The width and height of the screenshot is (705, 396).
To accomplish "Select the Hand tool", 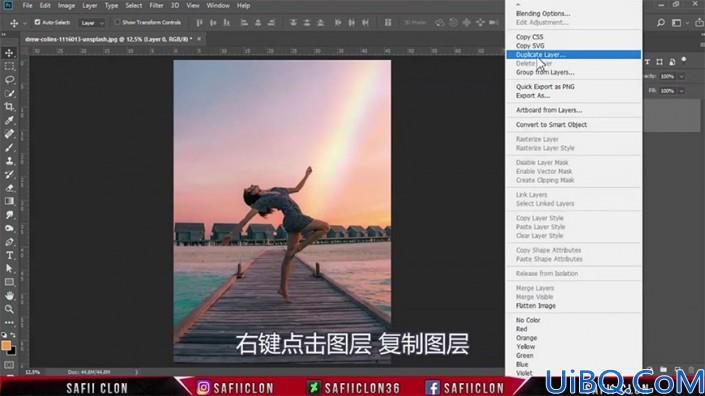I will [9, 296].
